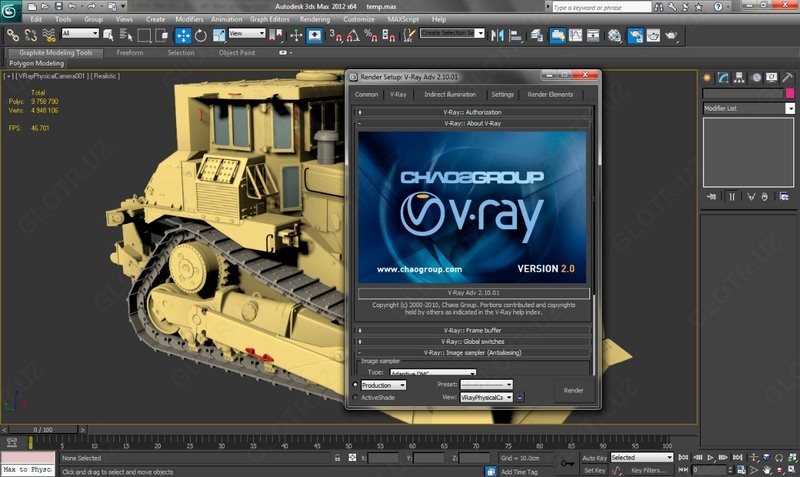Open the reference coordinate View dropdown
The width and height of the screenshot is (800, 477).
coord(247,33)
